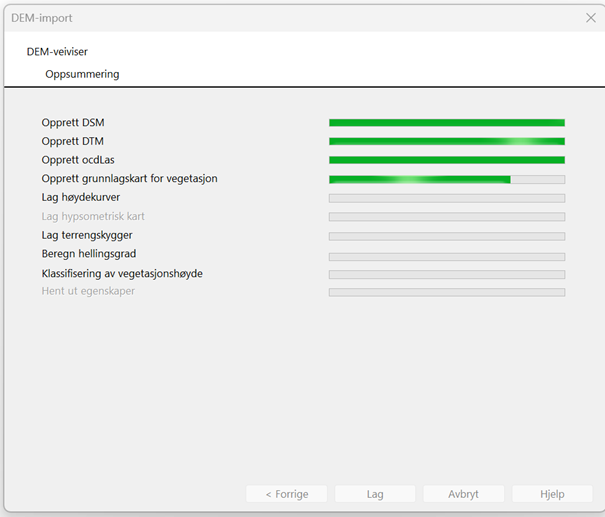Click the Oppsummering heading
The width and height of the screenshot is (605, 517).
(x=82, y=74)
